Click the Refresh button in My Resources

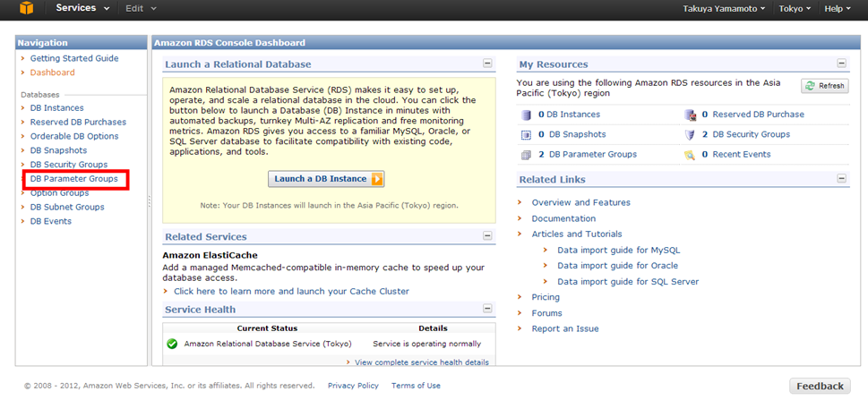click(825, 86)
